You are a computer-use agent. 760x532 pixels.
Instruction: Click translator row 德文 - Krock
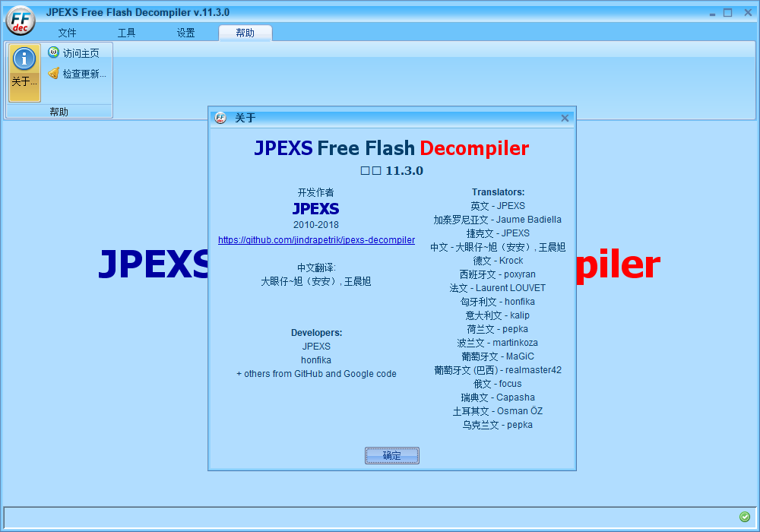click(x=498, y=261)
